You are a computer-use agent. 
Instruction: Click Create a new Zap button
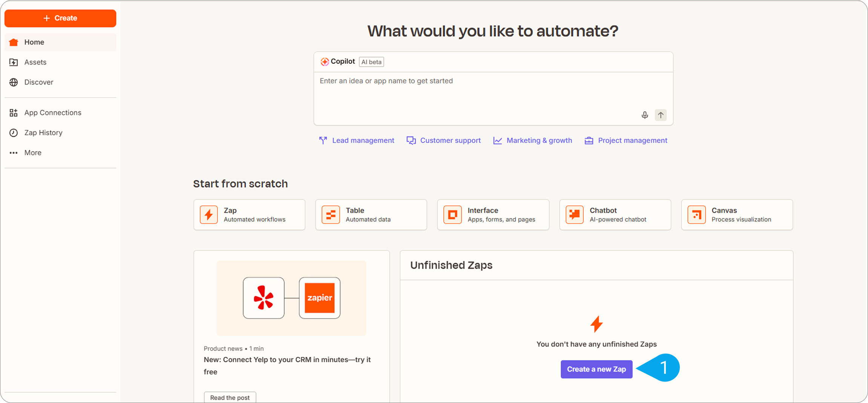point(596,369)
